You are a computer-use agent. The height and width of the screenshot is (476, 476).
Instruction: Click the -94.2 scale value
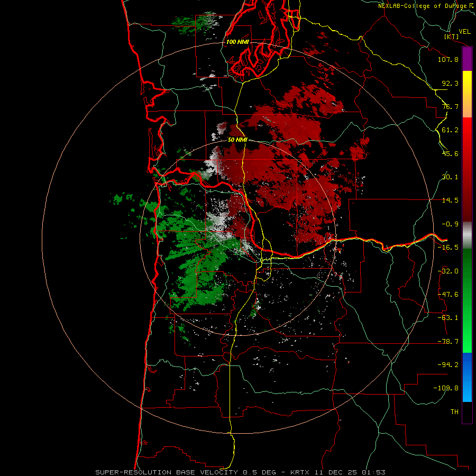tap(448, 365)
